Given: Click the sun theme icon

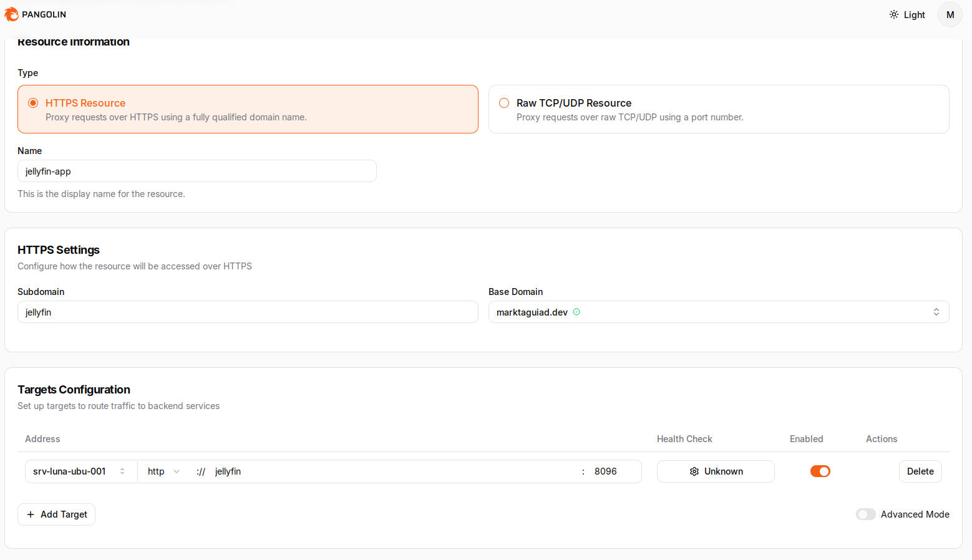Looking at the screenshot, I should [893, 14].
